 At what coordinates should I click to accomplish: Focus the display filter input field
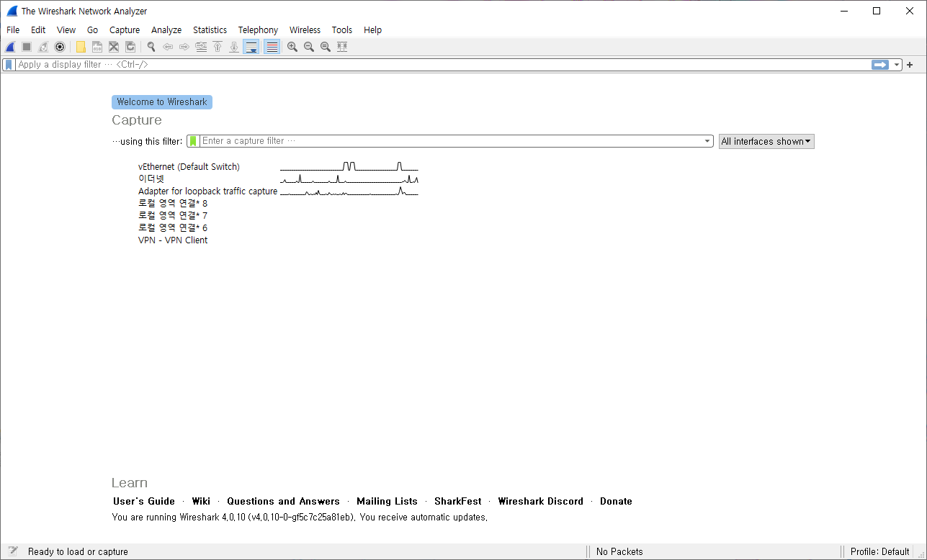pyautogui.click(x=442, y=65)
